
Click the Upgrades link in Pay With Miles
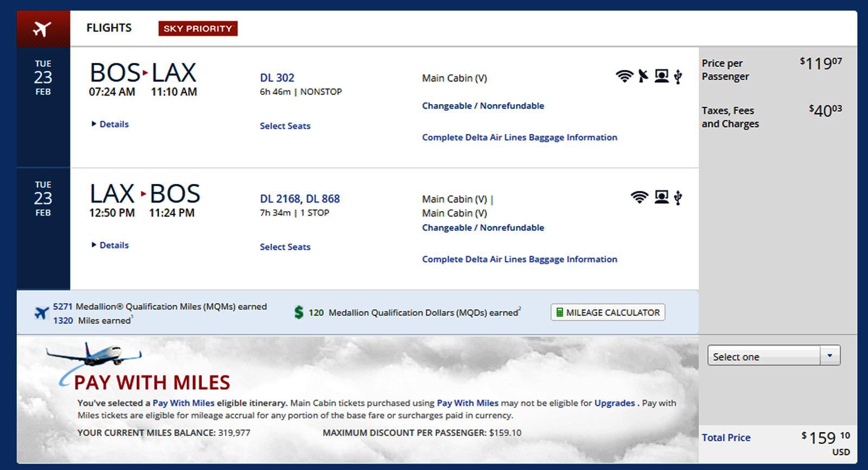(x=614, y=403)
